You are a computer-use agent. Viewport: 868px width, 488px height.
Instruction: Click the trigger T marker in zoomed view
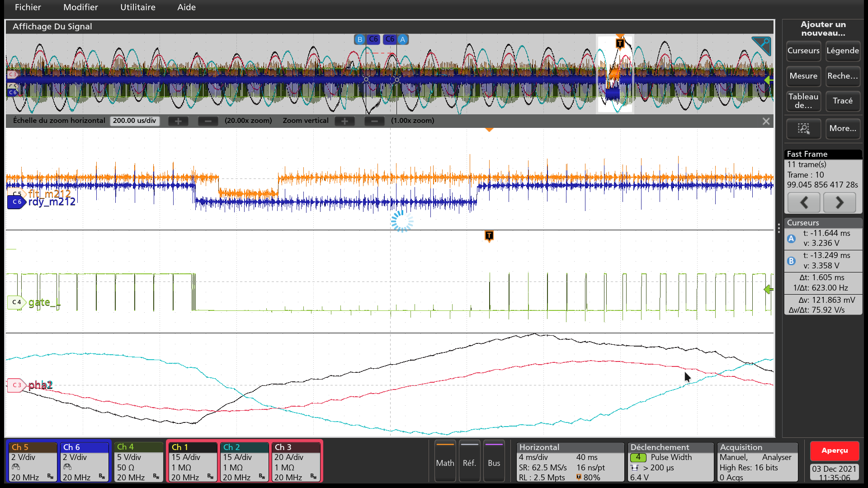point(489,235)
